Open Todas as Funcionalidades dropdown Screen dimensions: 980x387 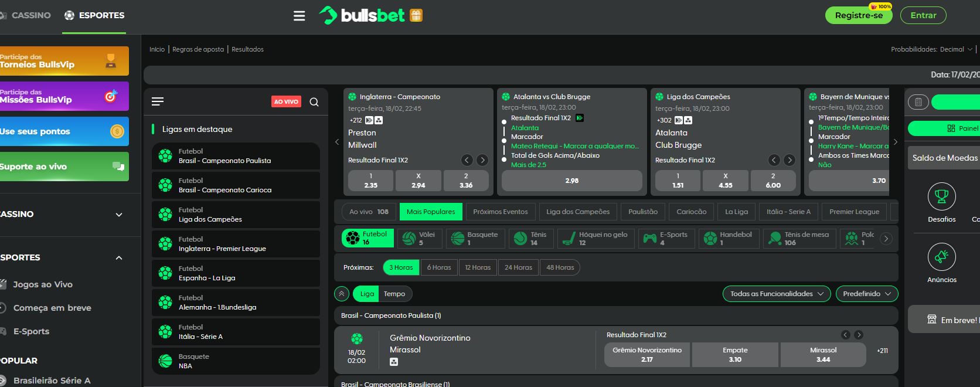777,294
